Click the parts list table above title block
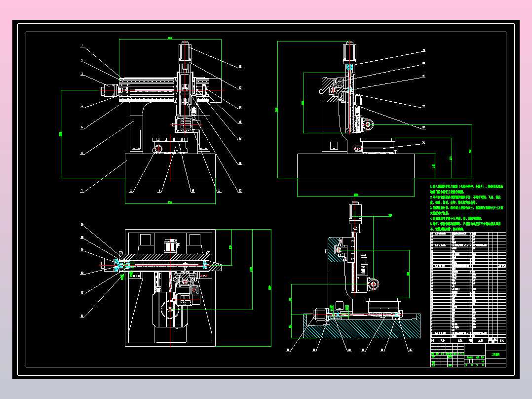The height and width of the screenshot is (399, 532). coord(468,288)
